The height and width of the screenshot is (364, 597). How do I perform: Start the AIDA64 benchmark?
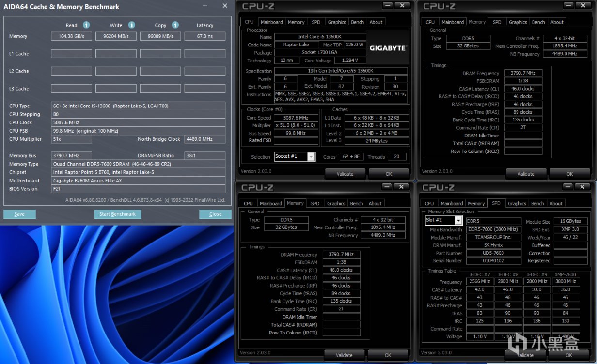tap(117, 214)
